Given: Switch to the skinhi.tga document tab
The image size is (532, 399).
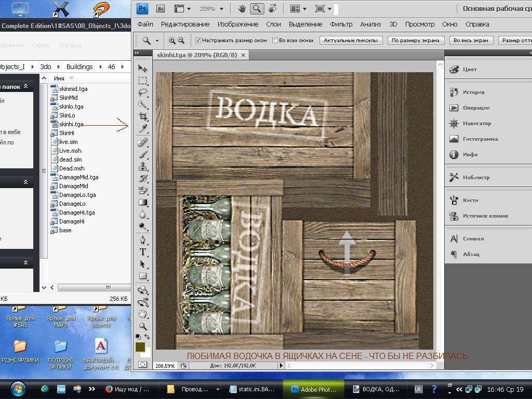Looking at the screenshot, I should pyautogui.click(x=197, y=55).
